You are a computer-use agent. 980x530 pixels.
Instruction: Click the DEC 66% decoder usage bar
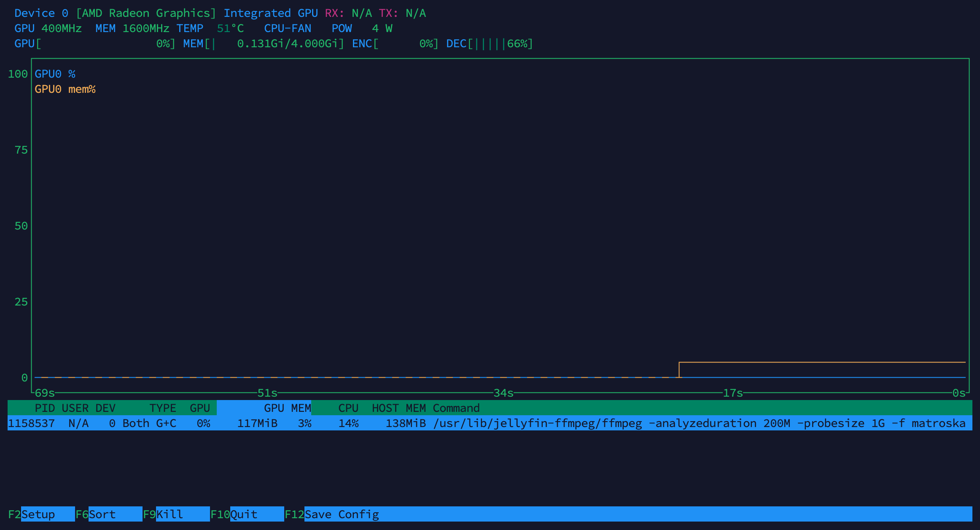[x=489, y=43]
